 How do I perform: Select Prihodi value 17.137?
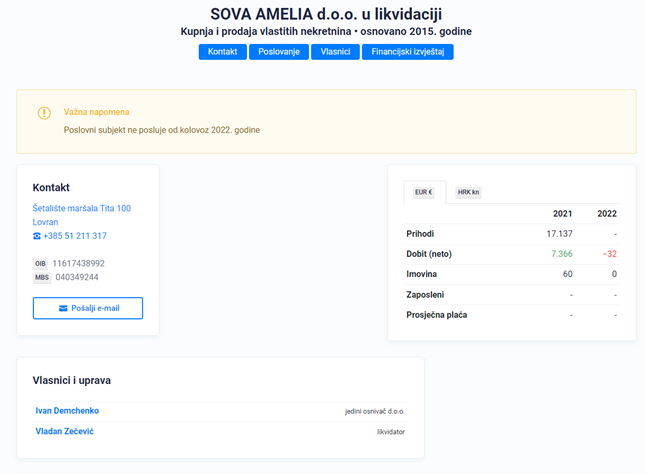[x=559, y=234]
